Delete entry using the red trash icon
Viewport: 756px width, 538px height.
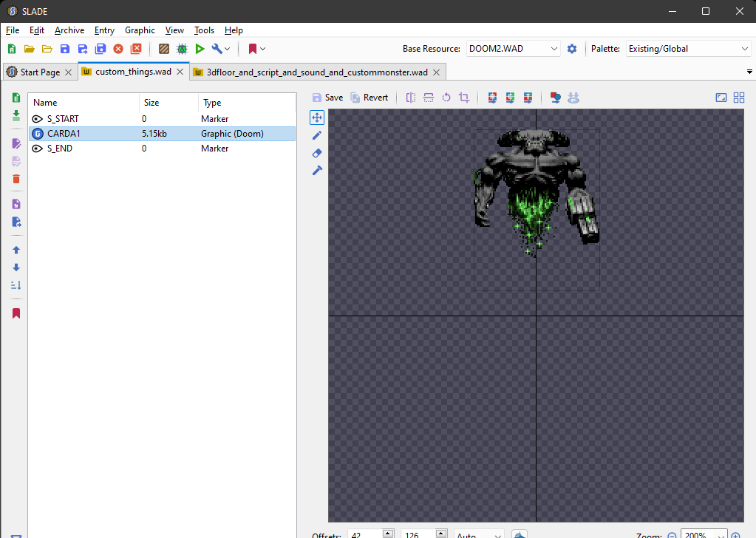(x=16, y=179)
